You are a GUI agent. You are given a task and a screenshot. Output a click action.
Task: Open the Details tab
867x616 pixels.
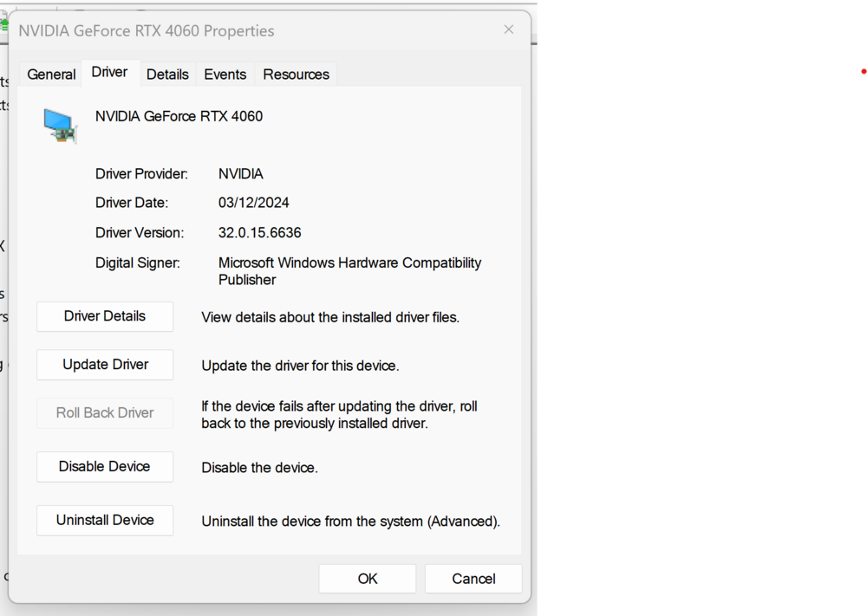tap(167, 75)
